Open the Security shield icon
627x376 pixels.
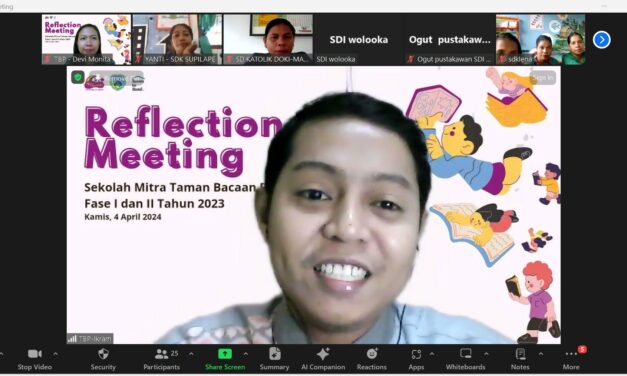point(103,354)
